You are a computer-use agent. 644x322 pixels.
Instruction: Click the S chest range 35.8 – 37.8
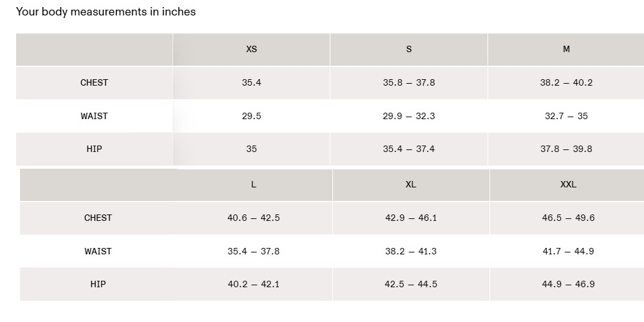click(409, 82)
